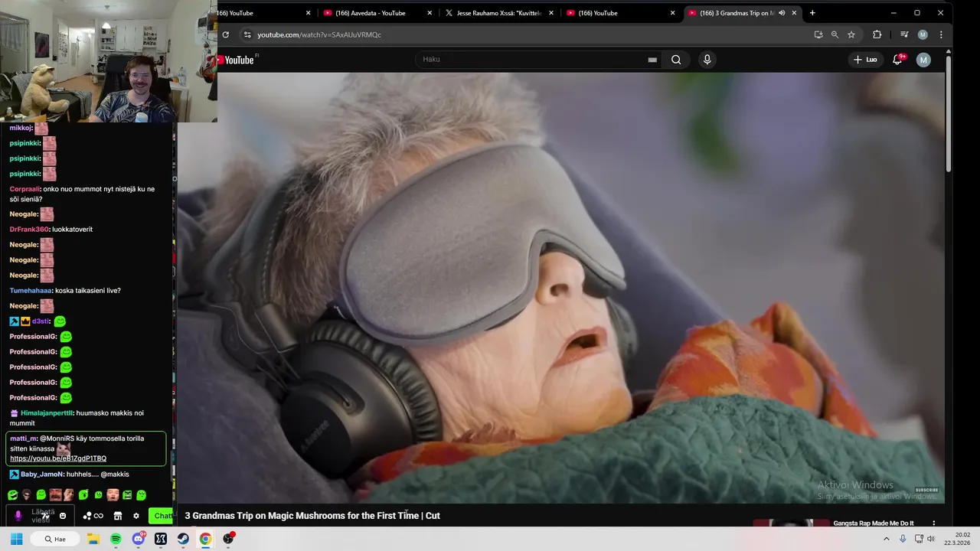Open clock and date showing 20.02
The height and width of the screenshot is (551, 980).
(957, 539)
